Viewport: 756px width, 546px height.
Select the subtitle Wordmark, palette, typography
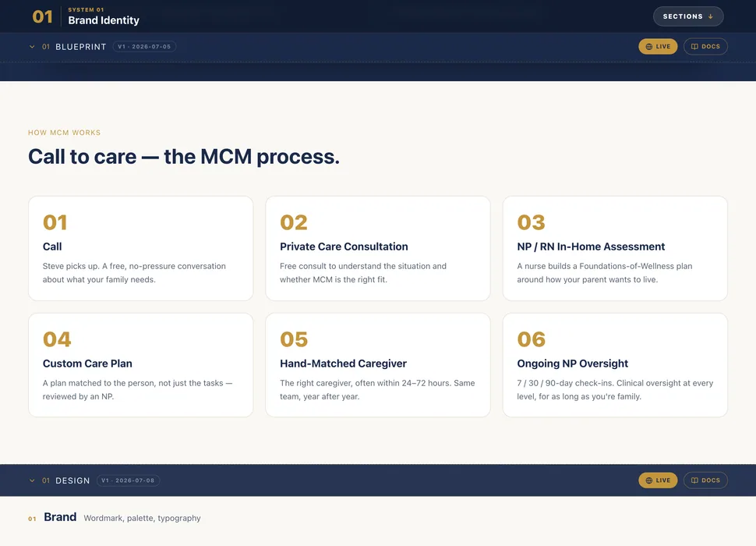coord(142,518)
